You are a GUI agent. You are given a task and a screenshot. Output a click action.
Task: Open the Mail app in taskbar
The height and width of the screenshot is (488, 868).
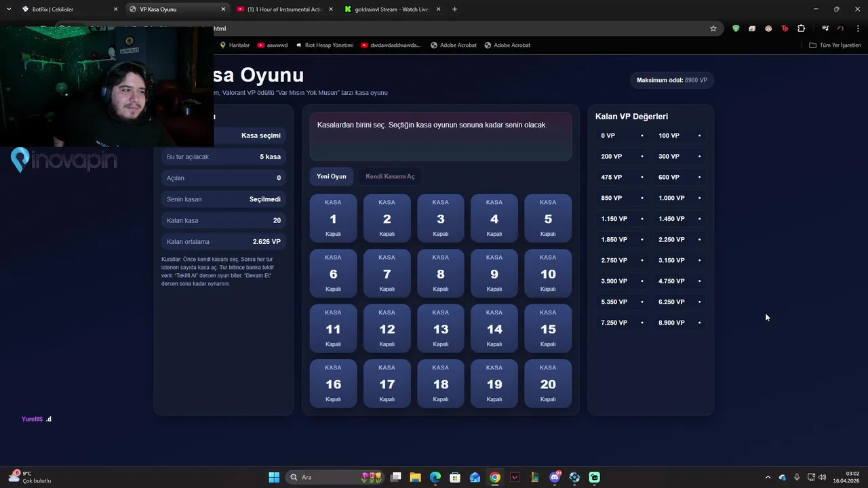click(x=475, y=477)
